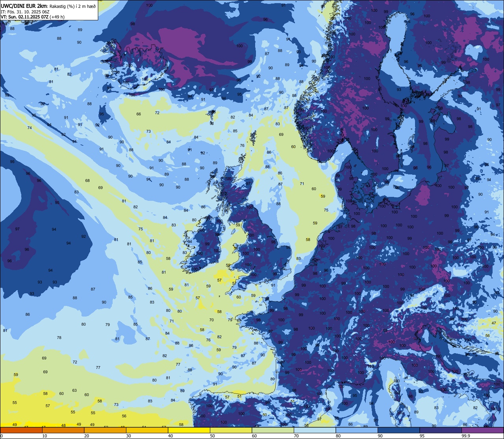This screenshot has height=439, width=504.
Task: Click the legend label '70'
Action: [x=296, y=436]
